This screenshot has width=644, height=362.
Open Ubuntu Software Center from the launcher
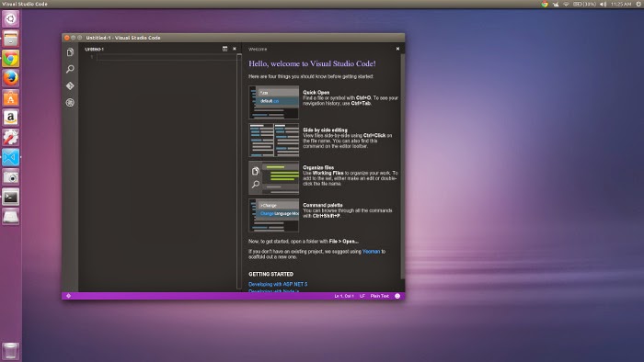pos(11,98)
